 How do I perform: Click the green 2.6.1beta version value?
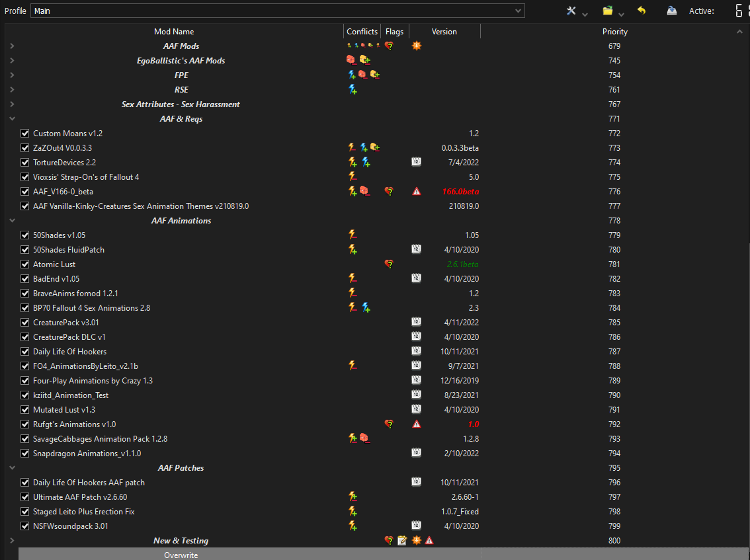tap(462, 264)
